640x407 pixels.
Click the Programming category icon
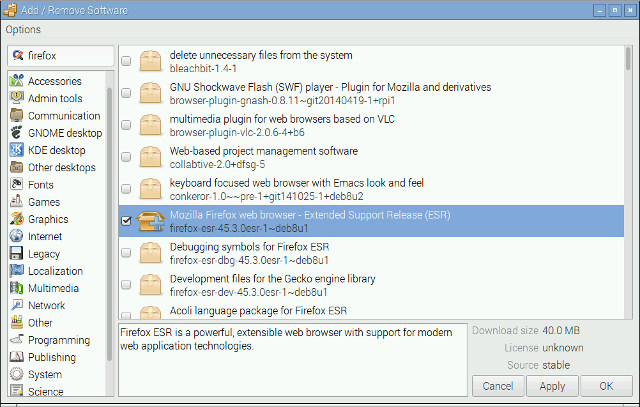tap(16, 340)
